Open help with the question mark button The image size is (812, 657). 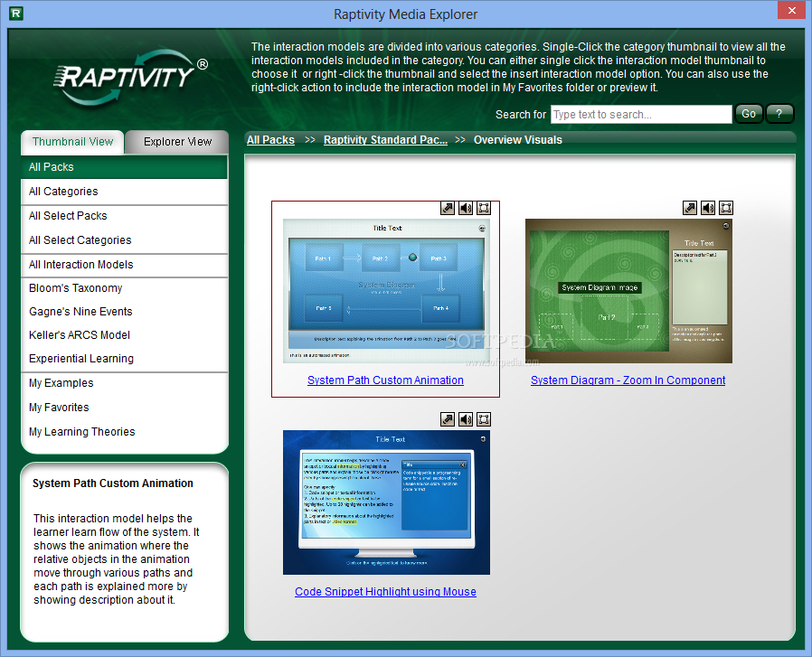click(779, 114)
